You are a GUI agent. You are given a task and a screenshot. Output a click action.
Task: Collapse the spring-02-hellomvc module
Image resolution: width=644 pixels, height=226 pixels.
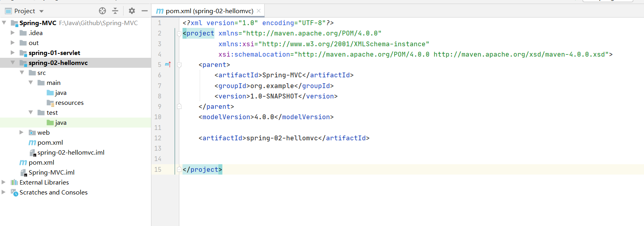tap(13, 63)
